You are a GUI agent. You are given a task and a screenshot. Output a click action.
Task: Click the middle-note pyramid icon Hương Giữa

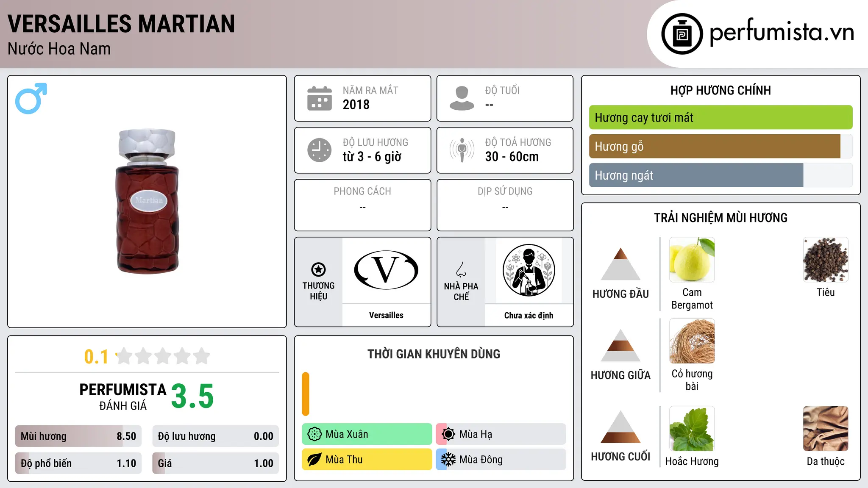(x=620, y=345)
